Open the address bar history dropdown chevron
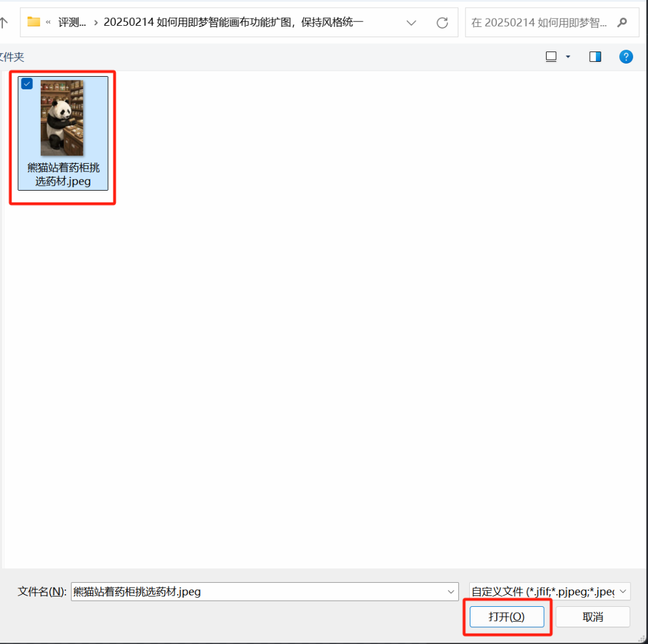The image size is (648, 644). tap(411, 22)
